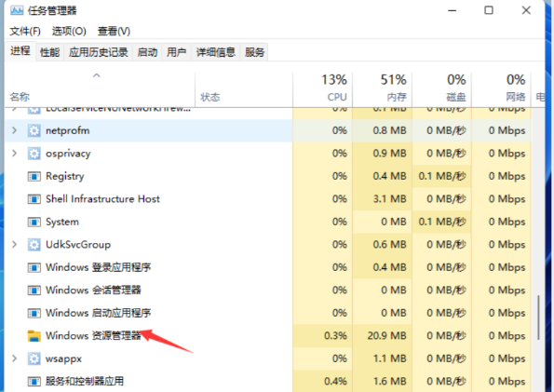Select the osprivacy process name
This screenshot has width=554, height=392.
pyautogui.click(x=68, y=154)
